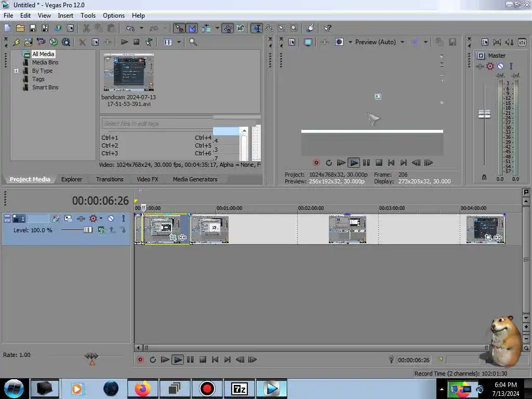Switch to the Media Generators tab
The height and width of the screenshot is (399, 532).
point(195,179)
